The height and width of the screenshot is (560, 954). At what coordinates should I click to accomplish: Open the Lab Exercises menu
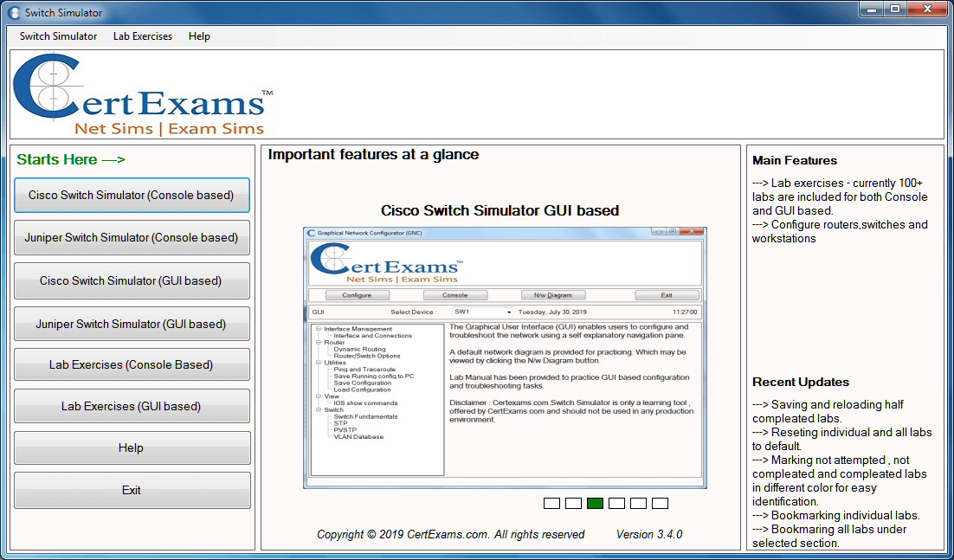(x=142, y=36)
